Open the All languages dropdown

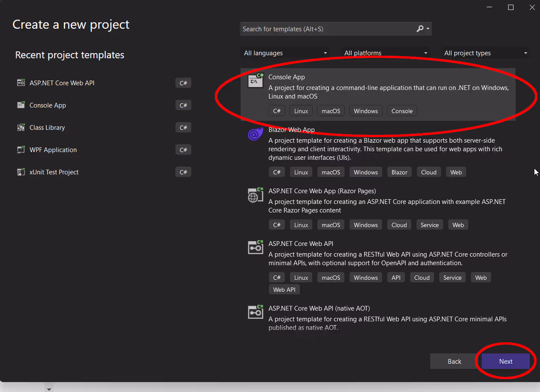coord(285,53)
